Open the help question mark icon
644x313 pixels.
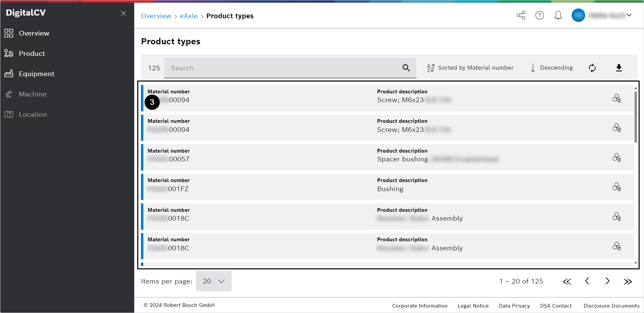coord(540,15)
